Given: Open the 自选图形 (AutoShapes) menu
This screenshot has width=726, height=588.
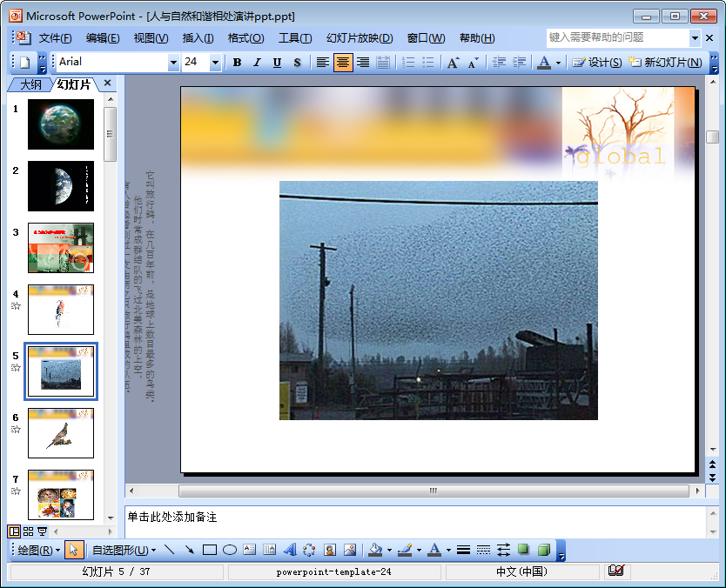Looking at the screenshot, I should coord(124,550).
